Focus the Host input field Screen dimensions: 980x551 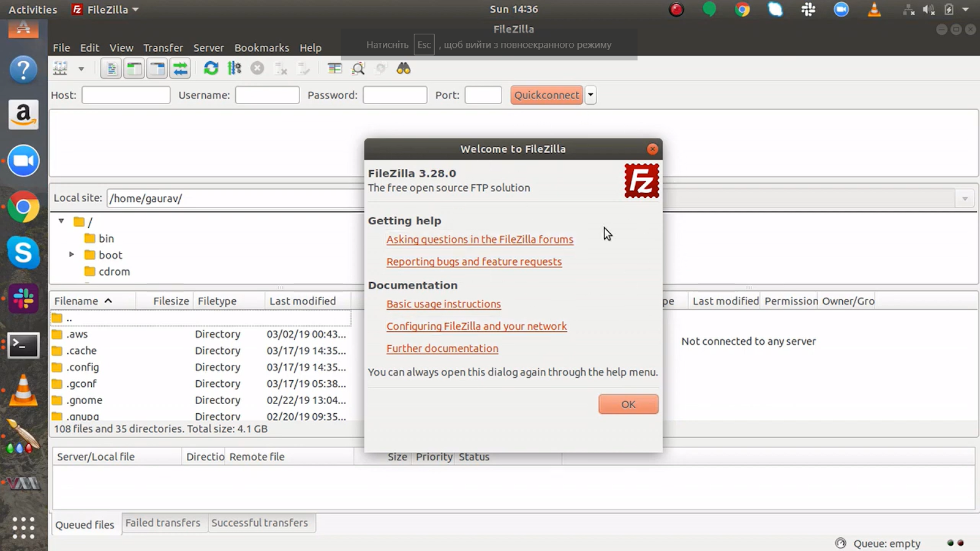click(126, 95)
